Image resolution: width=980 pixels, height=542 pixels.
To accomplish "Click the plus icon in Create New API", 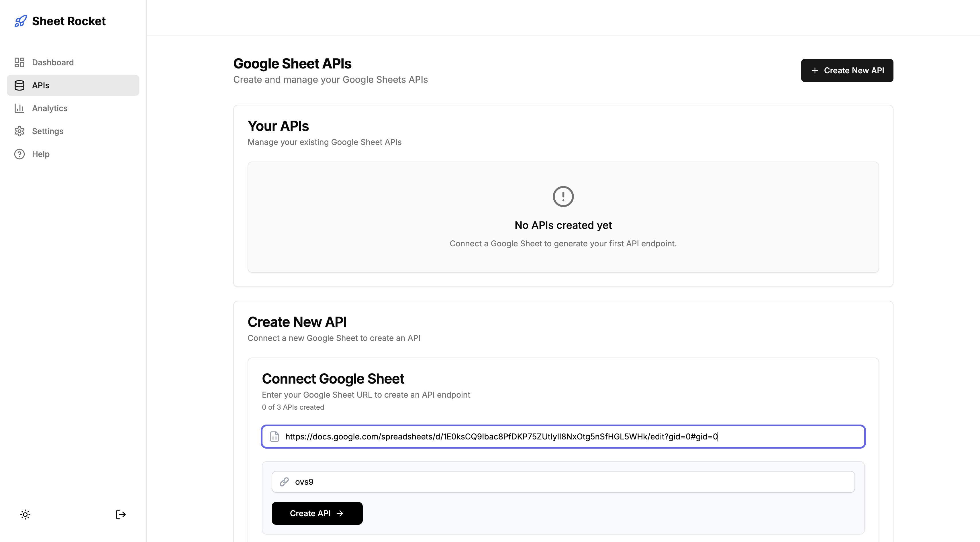I will pos(814,70).
